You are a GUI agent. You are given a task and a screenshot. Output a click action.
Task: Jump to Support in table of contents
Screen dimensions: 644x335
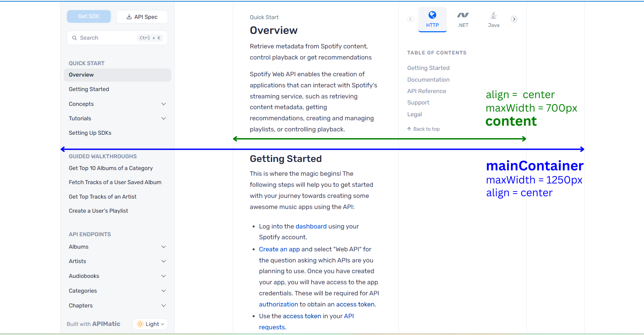click(x=418, y=103)
